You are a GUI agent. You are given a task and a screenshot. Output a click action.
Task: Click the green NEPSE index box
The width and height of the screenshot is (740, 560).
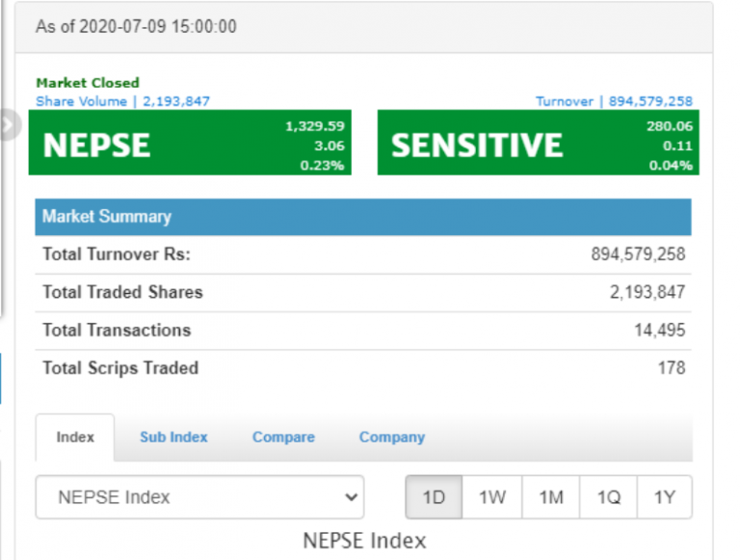point(190,143)
